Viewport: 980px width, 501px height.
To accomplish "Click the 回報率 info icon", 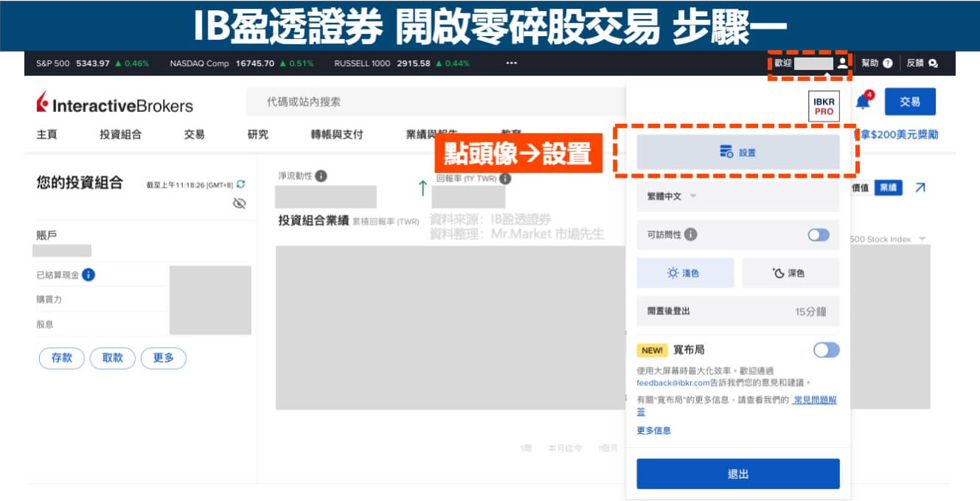I will 505,178.
